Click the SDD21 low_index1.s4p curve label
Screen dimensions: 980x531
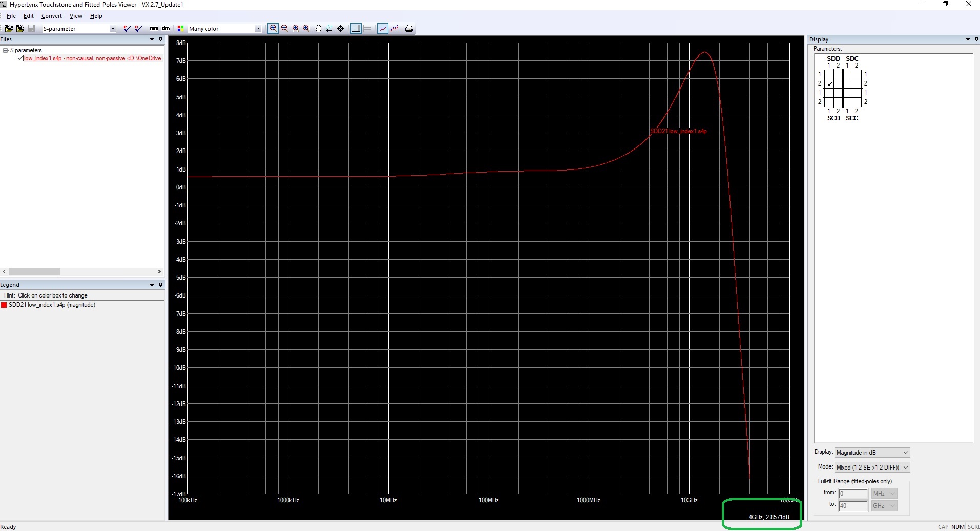tap(678, 131)
